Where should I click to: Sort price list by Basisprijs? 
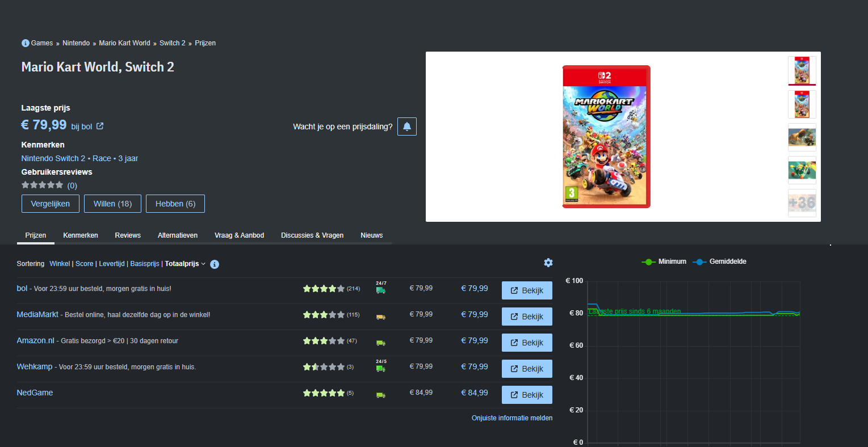coord(145,264)
